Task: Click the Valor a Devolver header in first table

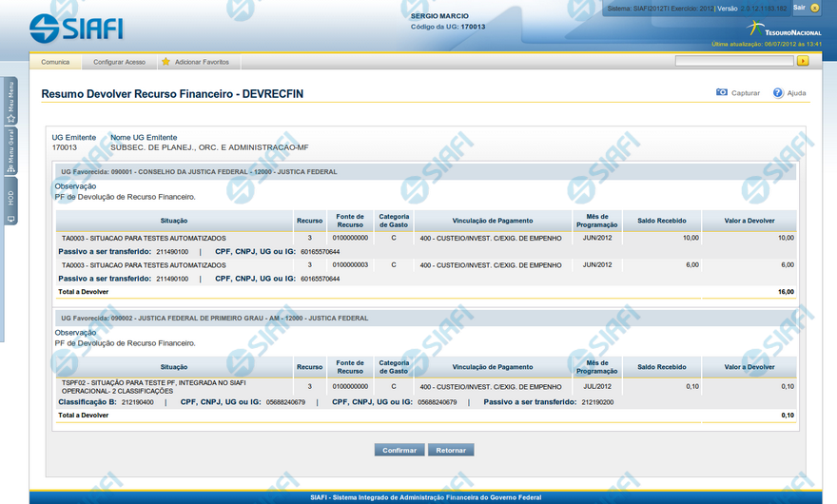Action: pyautogui.click(x=749, y=220)
